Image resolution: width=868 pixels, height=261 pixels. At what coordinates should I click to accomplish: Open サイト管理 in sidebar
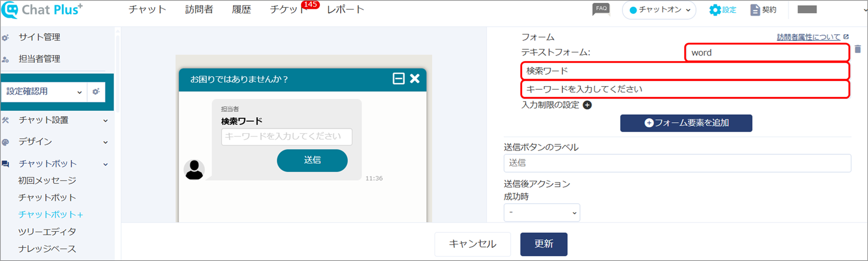coord(40,37)
